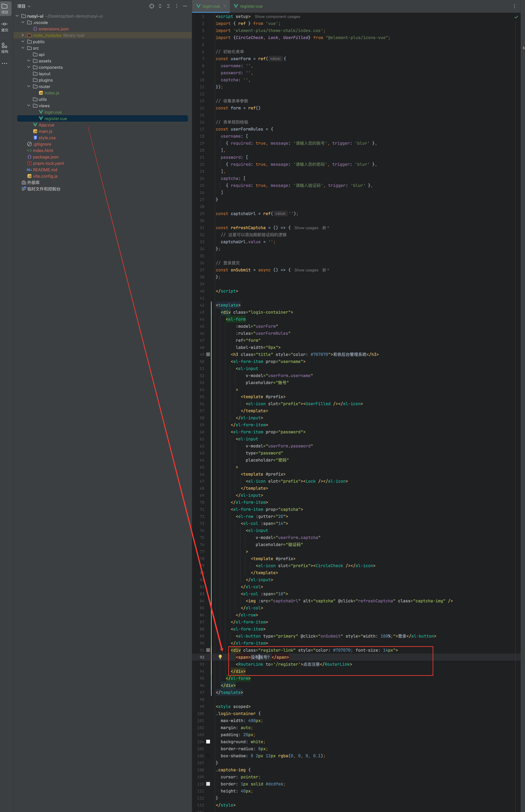Select main.js in the project tree
Image resolution: width=525 pixels, height=812 pixels.
click(43, 131)
